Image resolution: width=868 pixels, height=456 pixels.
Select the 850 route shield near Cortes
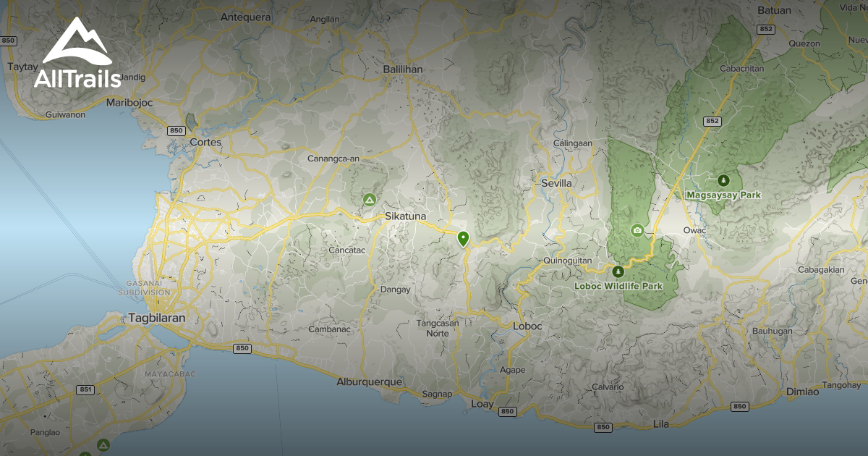(x=176, y=131)
